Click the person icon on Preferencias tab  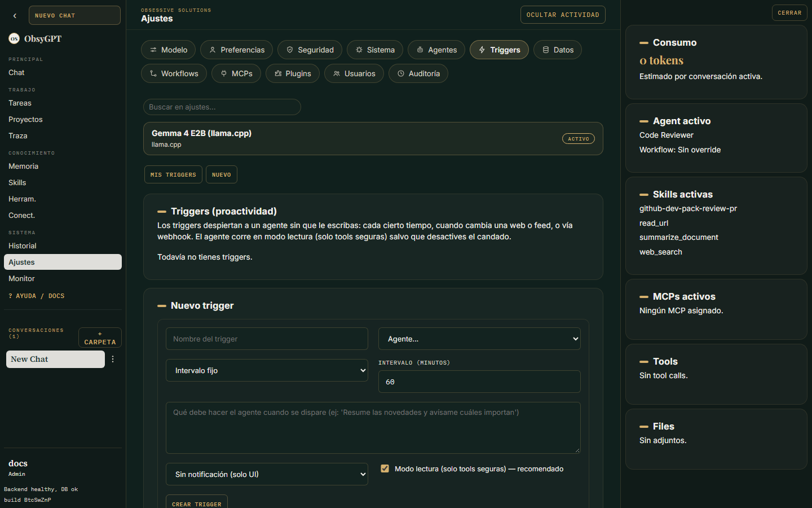pyautogui.click(x=213, y=50)
